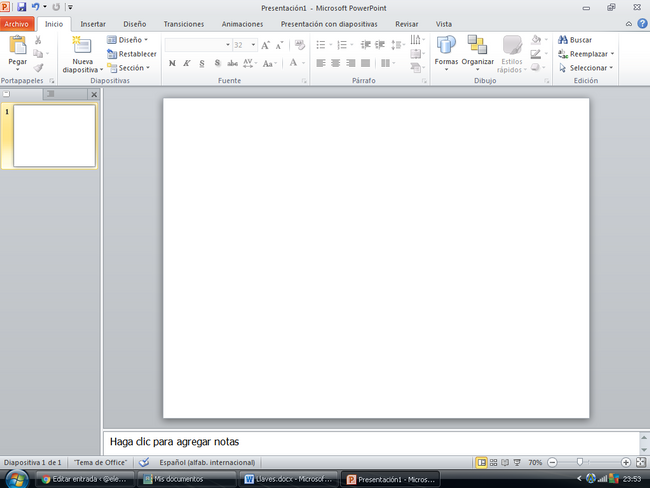Open columns button

pyautogui.click(x=387, y=63)
